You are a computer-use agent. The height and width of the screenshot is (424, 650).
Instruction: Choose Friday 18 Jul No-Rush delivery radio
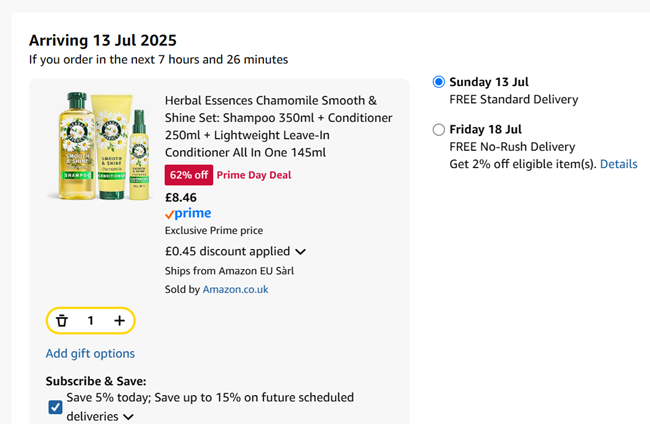click(x=439, y=130)
